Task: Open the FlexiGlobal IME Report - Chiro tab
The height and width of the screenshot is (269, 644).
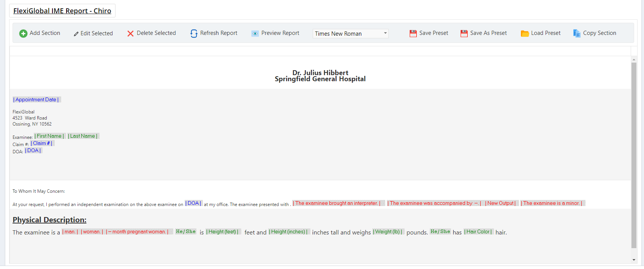Action: (x=62, y=11)
